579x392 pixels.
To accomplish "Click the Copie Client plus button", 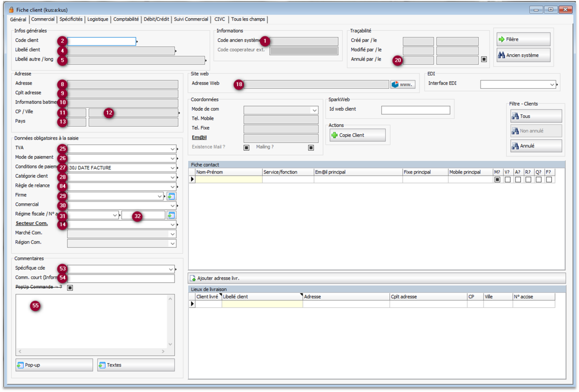I will pyautogui.click(x=357, y=135).
